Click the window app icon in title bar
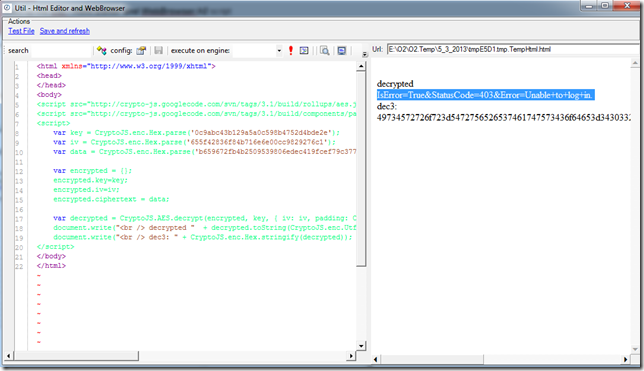The width and height of the screenshot is (644, 371). pos(7,8)
